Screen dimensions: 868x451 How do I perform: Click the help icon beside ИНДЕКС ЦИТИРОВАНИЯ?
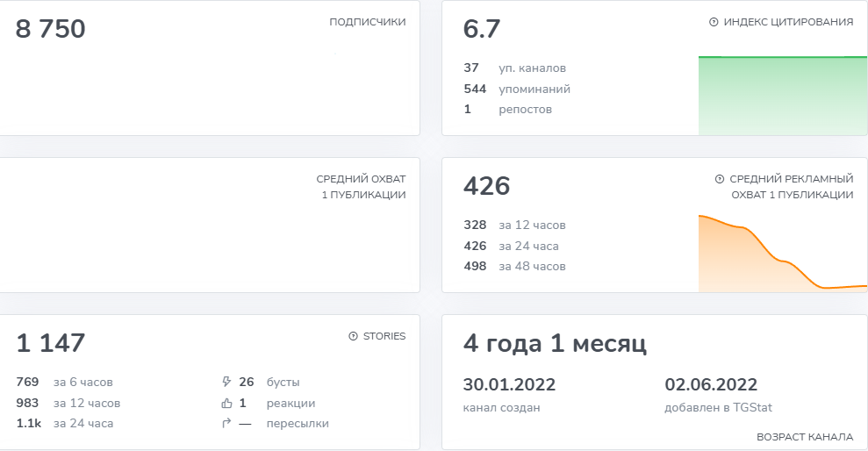point(714,23)
